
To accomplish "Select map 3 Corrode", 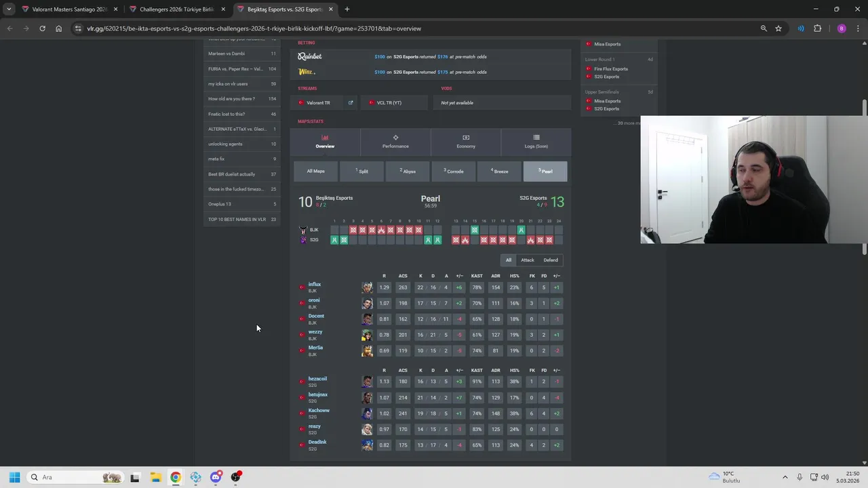I will point(454,171).
